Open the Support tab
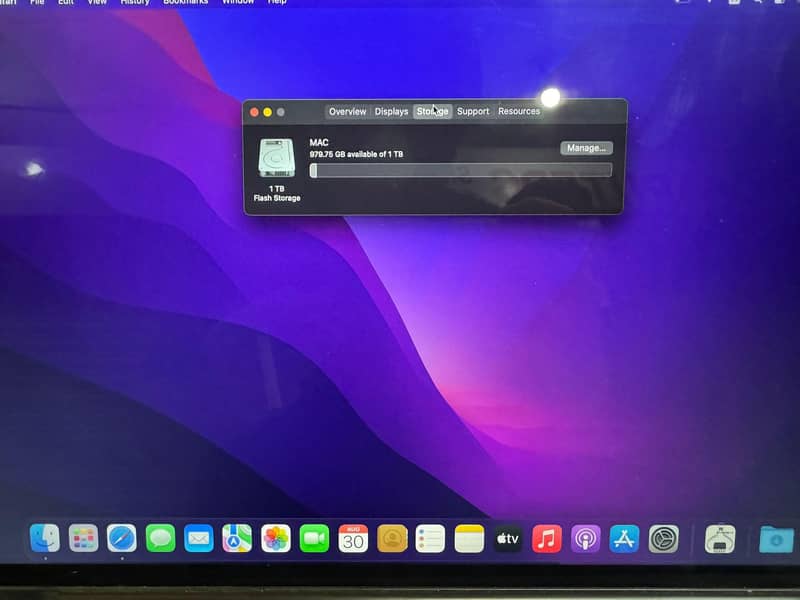This screenshot has height=600, width=800. [x=473, y=111]
